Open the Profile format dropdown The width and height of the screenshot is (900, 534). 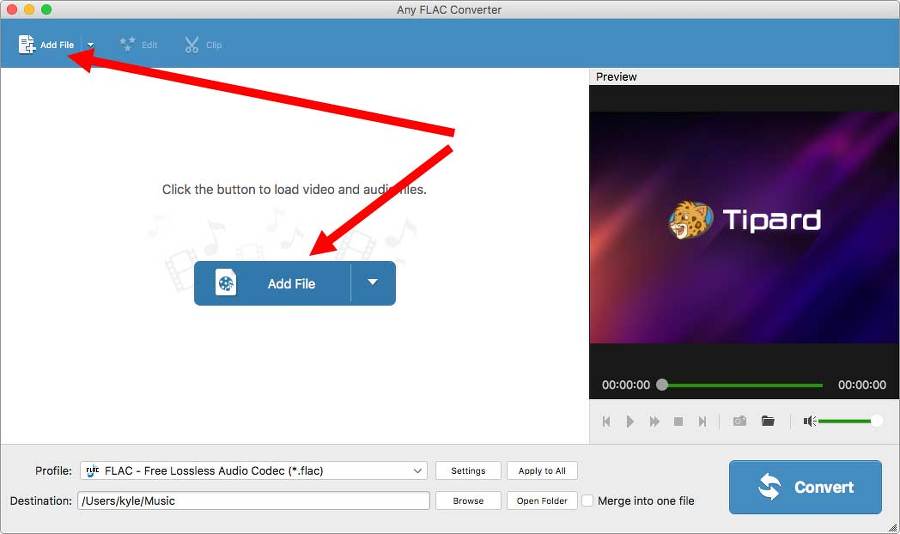tap(254, 470)
